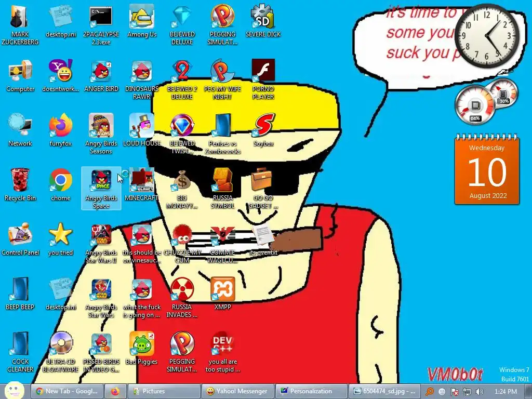This screenshot has width=532, height=399.
Task: Select the 2PACALYPSE 2.3.exe icon
Action: tap(101, 25)
